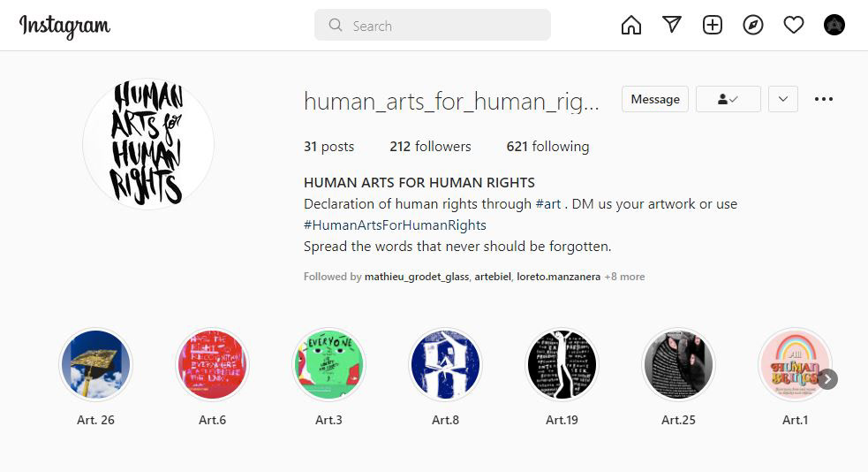View the 212 followers list
Viewport: 868px width, 472px height.
pyautogui.click(x=430, y=147)
